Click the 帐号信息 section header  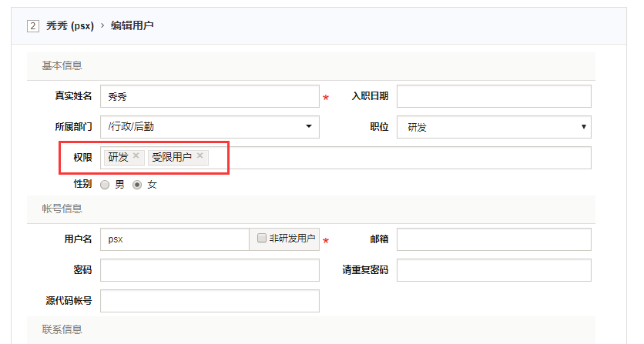point(62,209)
